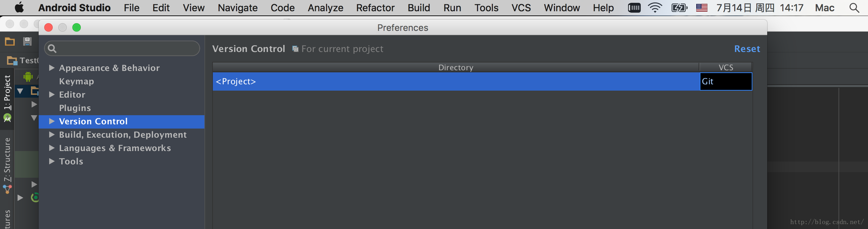Open the Wi-Fi status icon
The image size is (868, 229).
[655, 7]
